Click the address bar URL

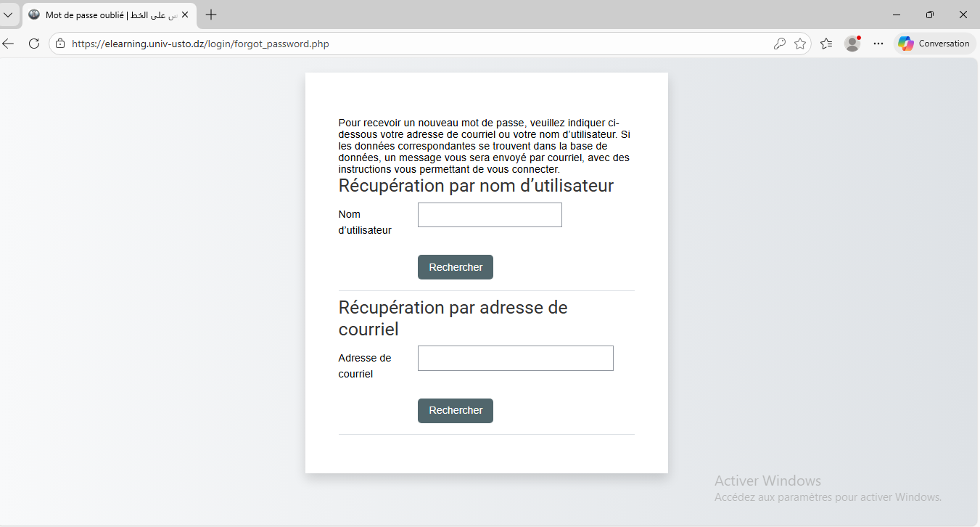click(199, 44)
